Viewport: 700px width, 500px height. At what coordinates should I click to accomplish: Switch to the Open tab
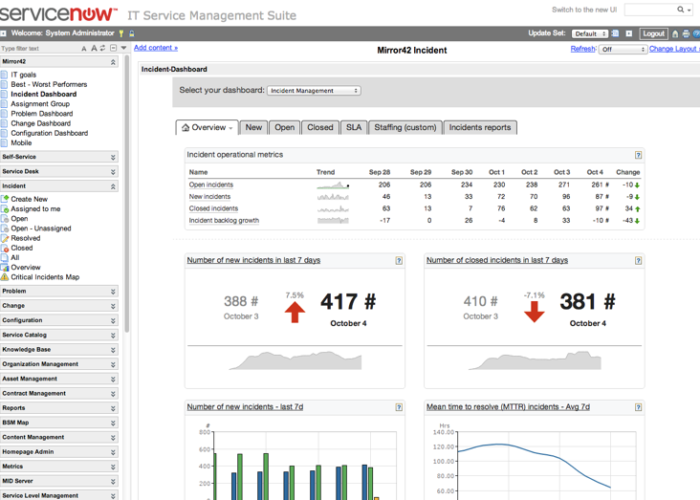[284, 128]
